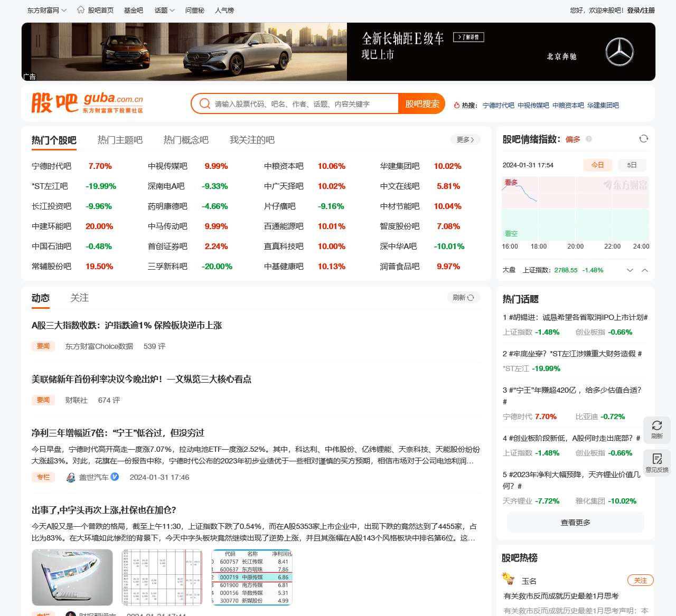The width and height of the screenshot is (676, 616).
Task: Toggle sentiment chart to 今日
Action: 597,165
